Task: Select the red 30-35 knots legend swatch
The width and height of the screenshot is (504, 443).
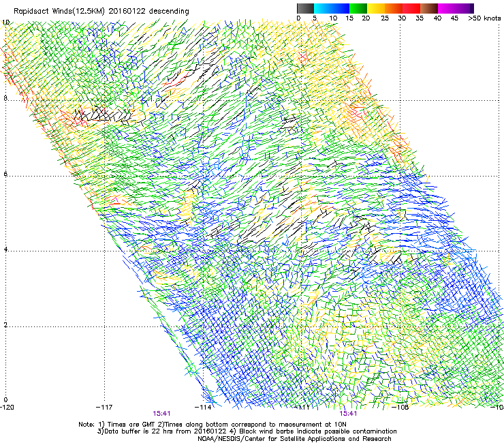Action: pyautogui.click(x=411, y=8)
